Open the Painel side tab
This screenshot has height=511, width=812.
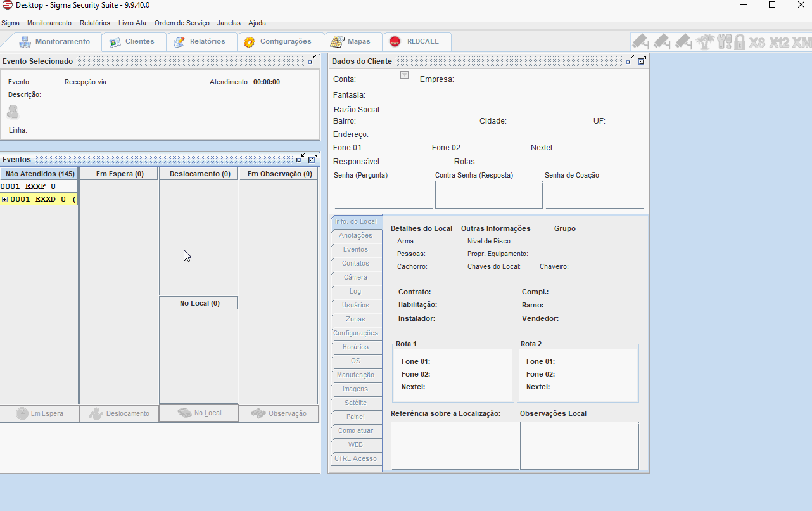click(x=356, y=417)
